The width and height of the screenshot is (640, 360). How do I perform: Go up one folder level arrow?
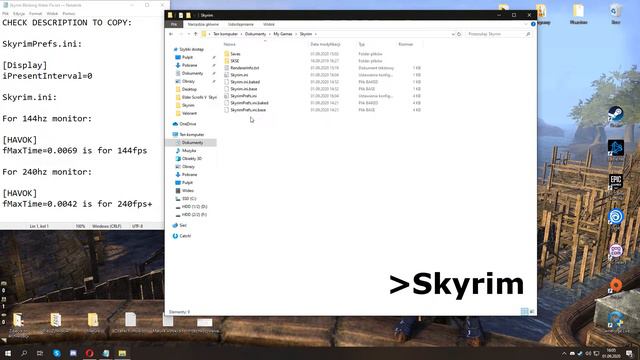[x=196, y=34]
